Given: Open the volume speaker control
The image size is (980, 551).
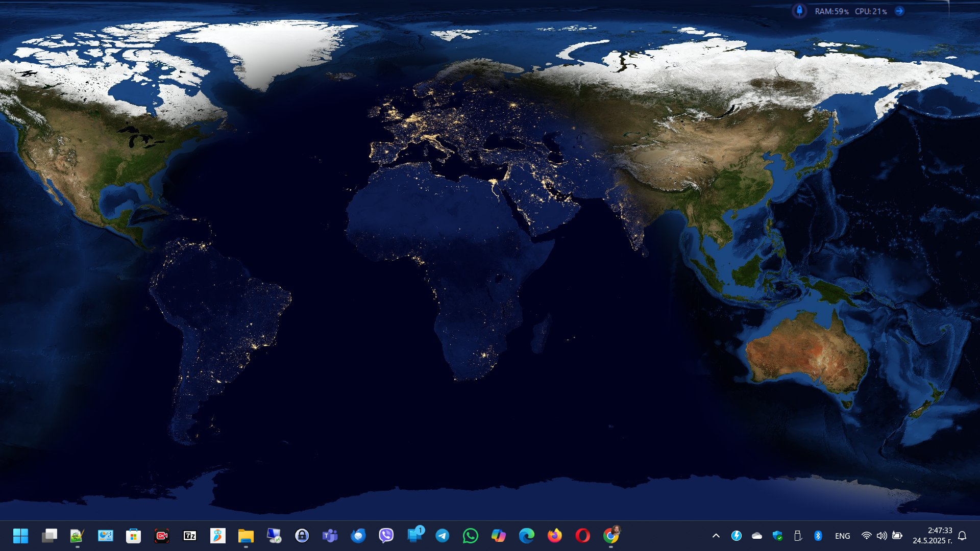Looking at the screenshot, I should 881,536.
